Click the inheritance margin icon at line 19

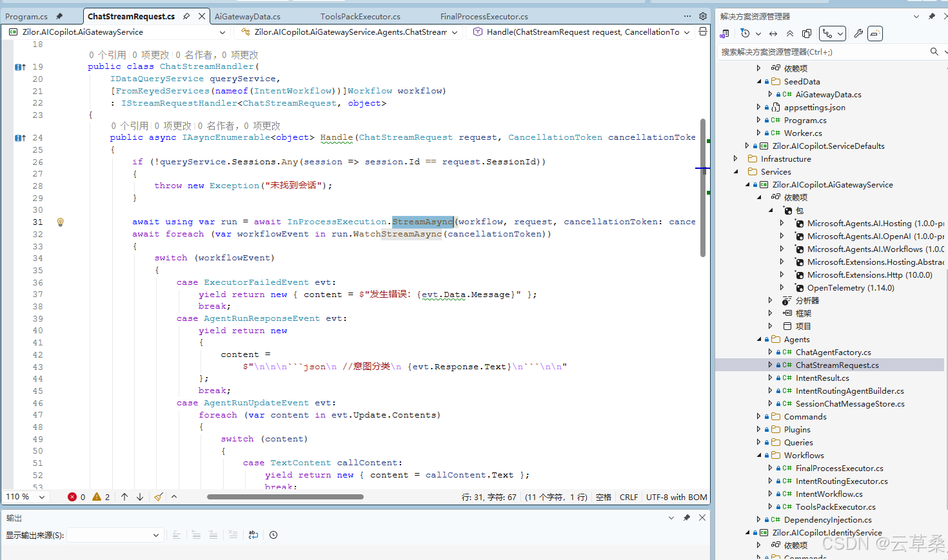point(20,67)
